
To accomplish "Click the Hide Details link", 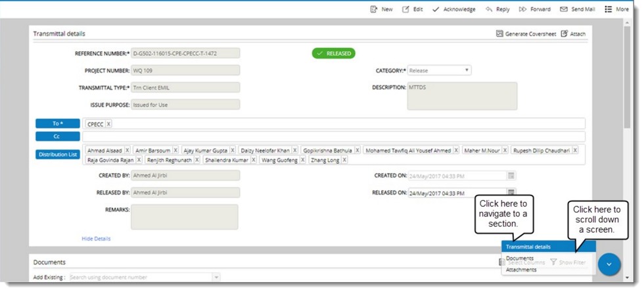I will (x=96, y=239).
